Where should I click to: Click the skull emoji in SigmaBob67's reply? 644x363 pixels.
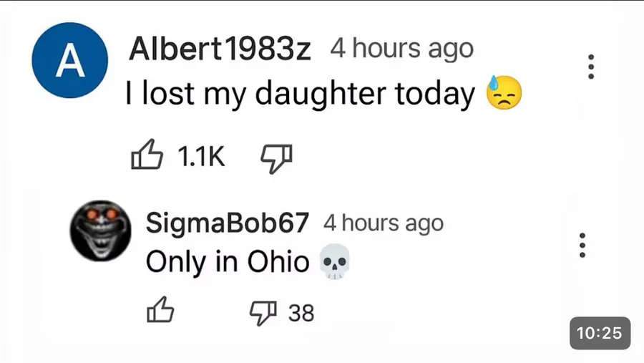coord(333,263)
